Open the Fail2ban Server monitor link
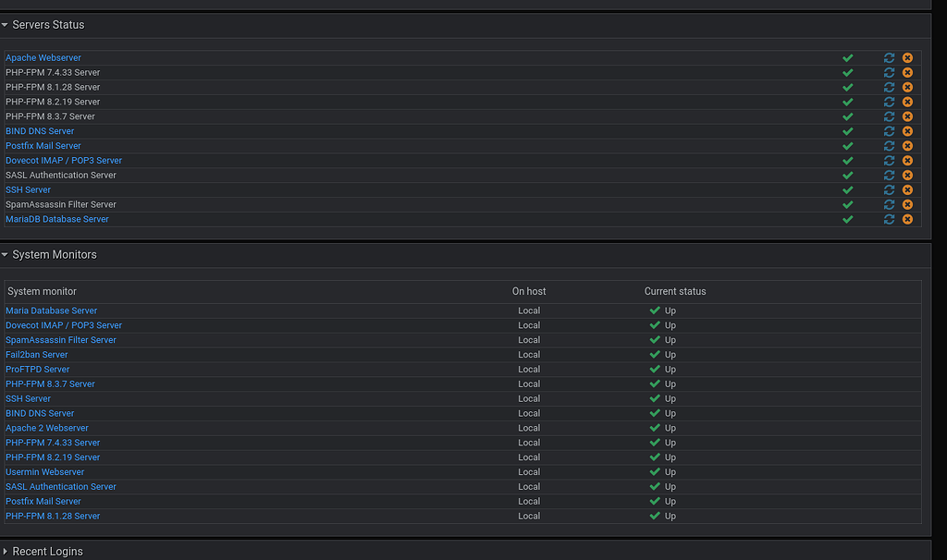This screenshot has height=560, width=947. coord(37,355)
